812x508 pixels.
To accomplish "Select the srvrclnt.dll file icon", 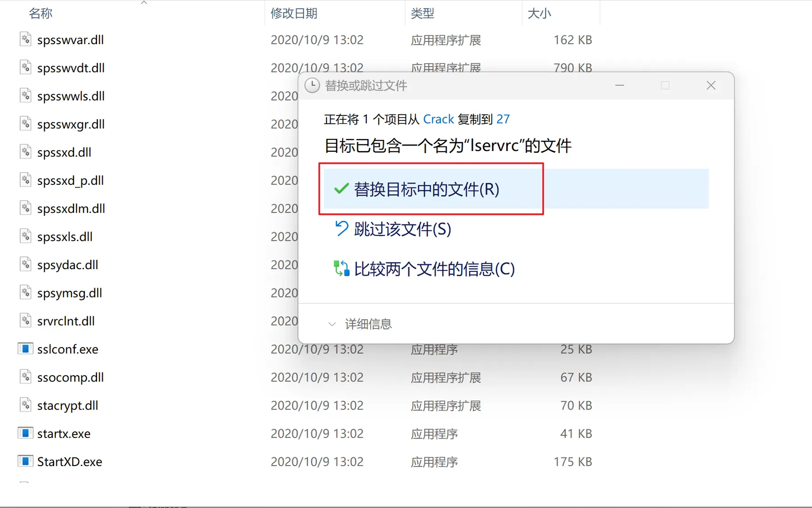I will 25,321.
